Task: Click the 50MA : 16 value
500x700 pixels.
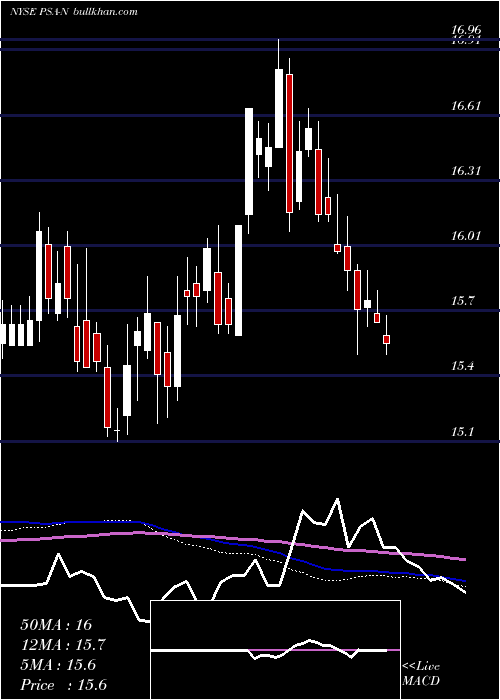Action: coord(56,625)
